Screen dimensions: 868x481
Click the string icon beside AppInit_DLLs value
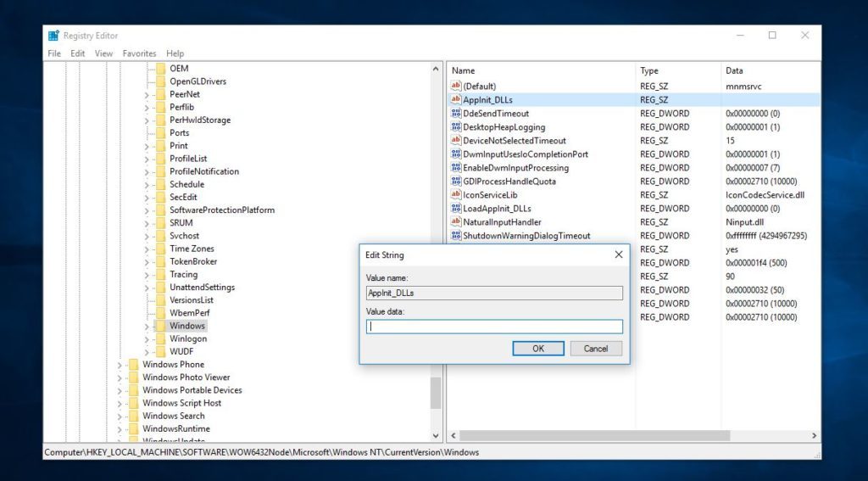click(x=455, y=100)
